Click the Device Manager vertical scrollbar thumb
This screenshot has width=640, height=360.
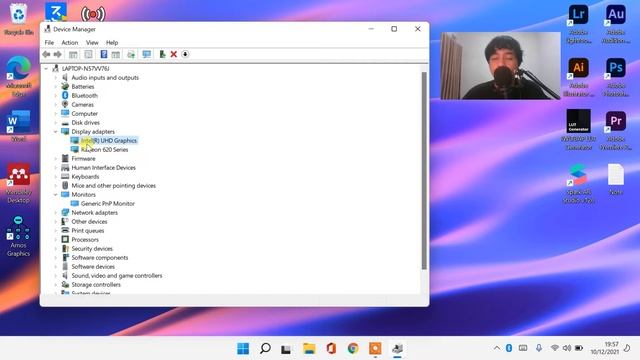tap(424, 171)
